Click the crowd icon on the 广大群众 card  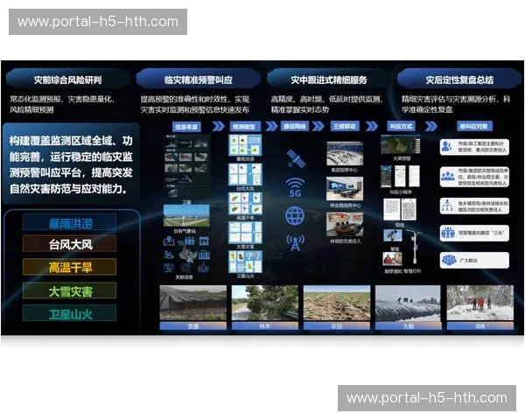pos(449,260)
